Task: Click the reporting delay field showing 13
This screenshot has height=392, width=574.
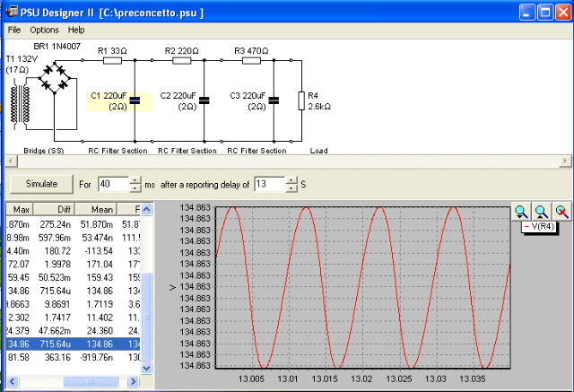Action: (x=269, y=184)
